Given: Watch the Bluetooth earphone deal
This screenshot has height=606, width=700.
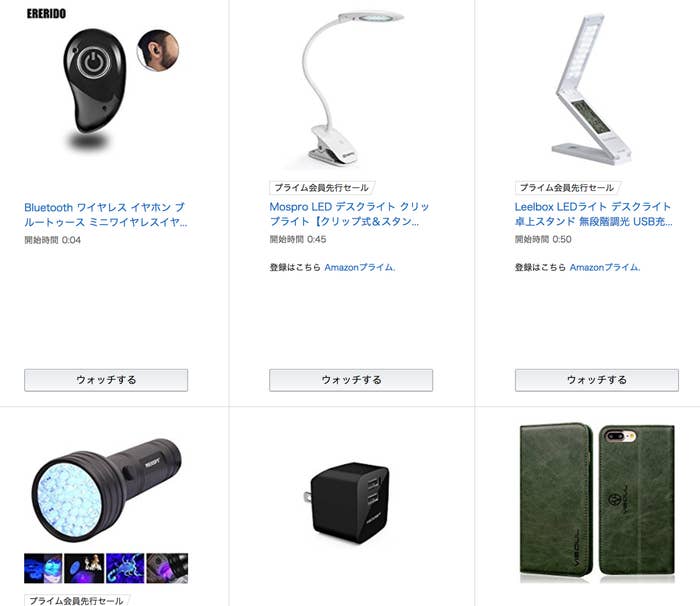Looking at the screenshot, I should pyautogui.click(x=106, y=380).
